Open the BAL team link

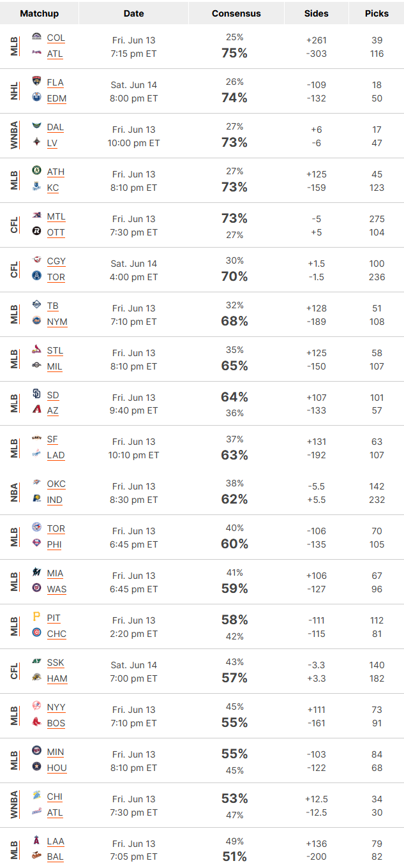pyautogui.click(x=56, y=857)
